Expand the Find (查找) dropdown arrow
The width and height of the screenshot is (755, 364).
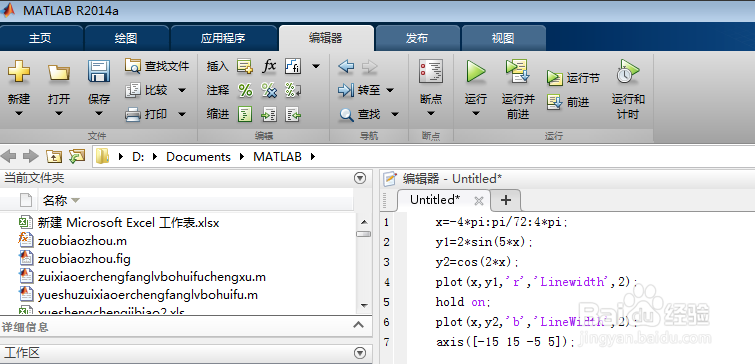[x=394, y=115]
